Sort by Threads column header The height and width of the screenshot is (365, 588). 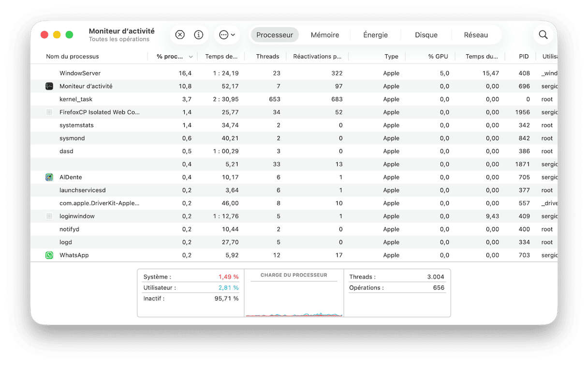[267, 57]
